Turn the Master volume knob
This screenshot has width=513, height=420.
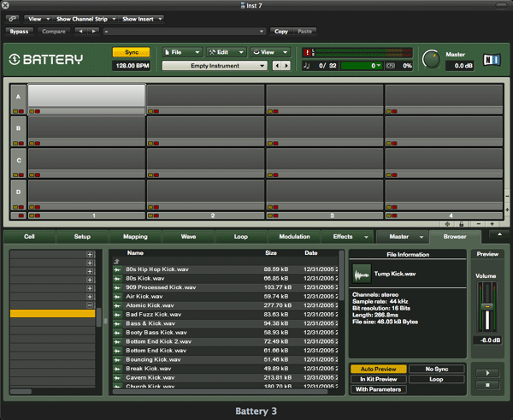[431, 59]
